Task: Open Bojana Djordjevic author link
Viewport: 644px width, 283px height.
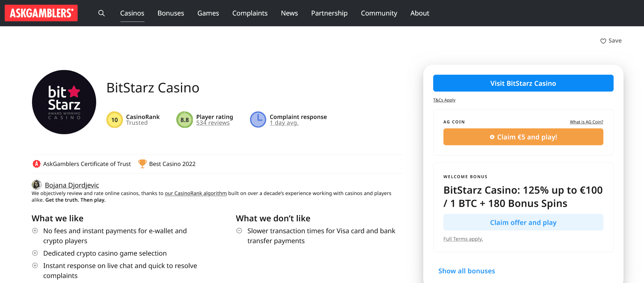Action: (x=72, y=185)
